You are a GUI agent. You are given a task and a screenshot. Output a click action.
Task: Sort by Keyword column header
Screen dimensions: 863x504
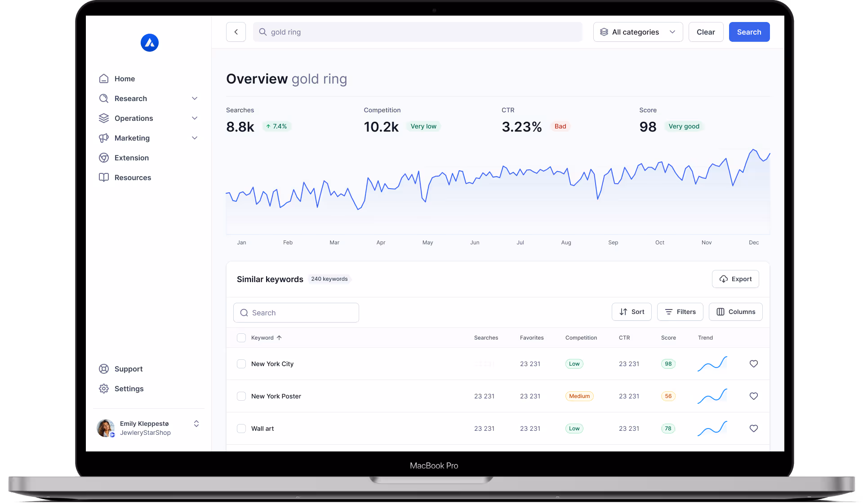pos(262,338)
